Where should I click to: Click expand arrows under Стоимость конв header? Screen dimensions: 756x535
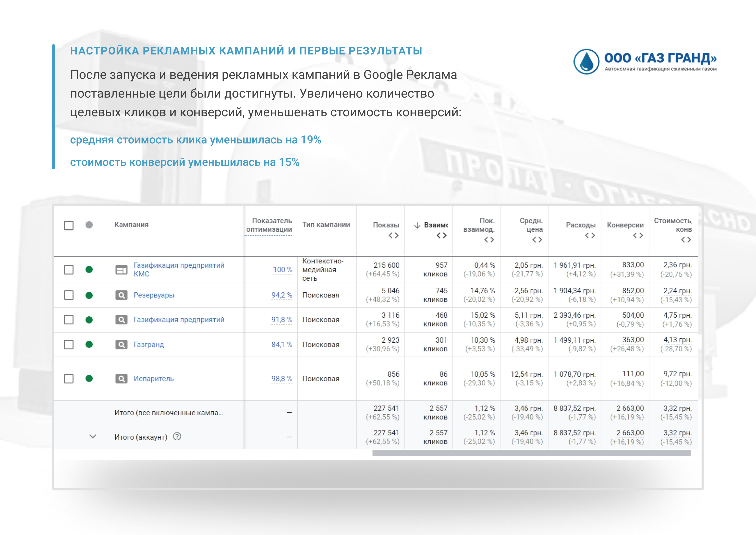click(x=686, y=240)
